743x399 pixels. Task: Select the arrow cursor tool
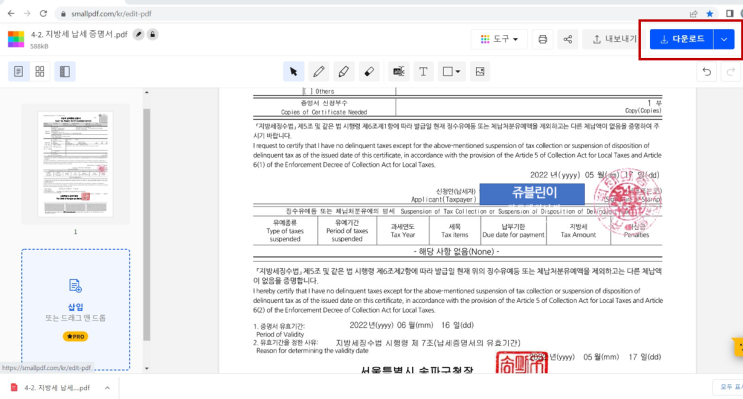pos(293,72)
